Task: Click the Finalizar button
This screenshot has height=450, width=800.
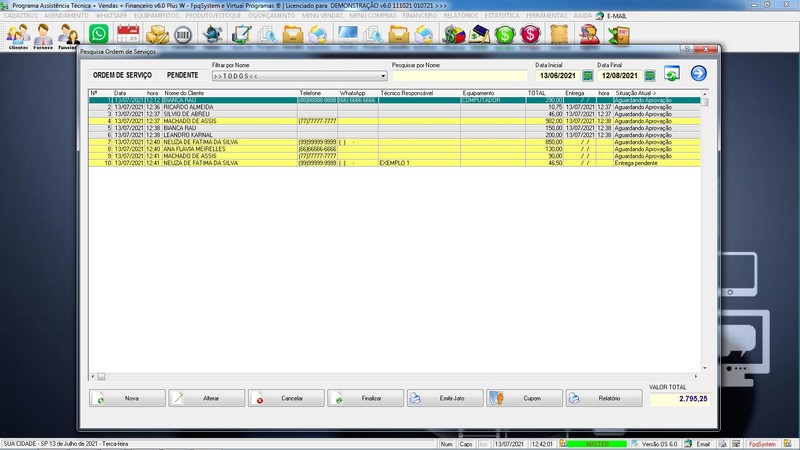Action: click(x=365, y=398)
